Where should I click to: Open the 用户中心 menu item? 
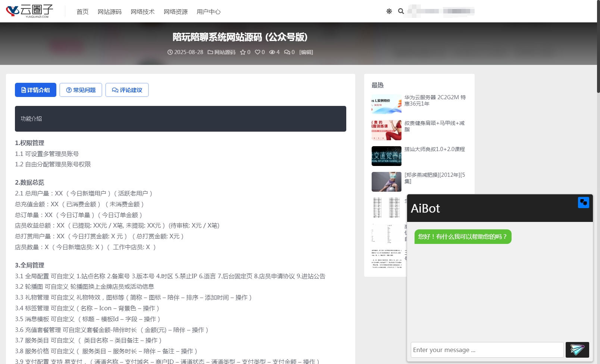coord(208,12)
